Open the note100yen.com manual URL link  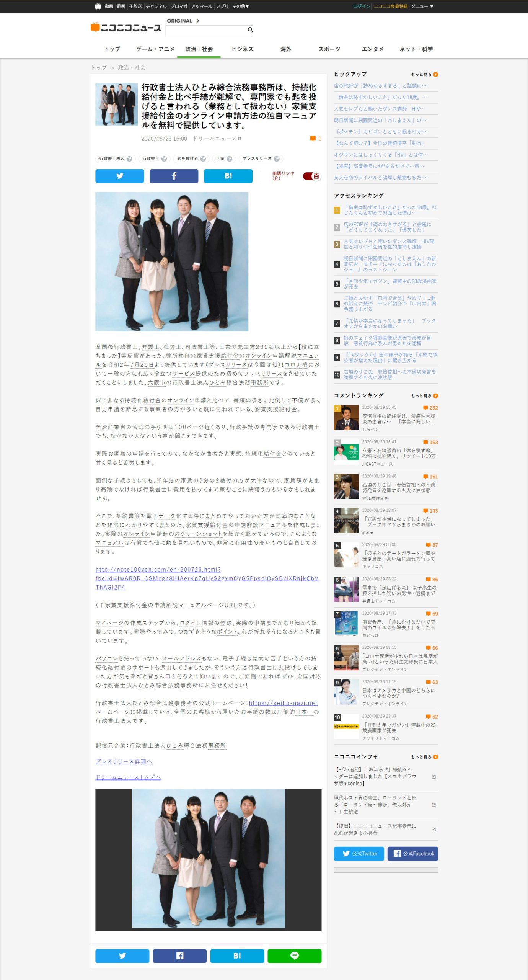coord(207,578)
